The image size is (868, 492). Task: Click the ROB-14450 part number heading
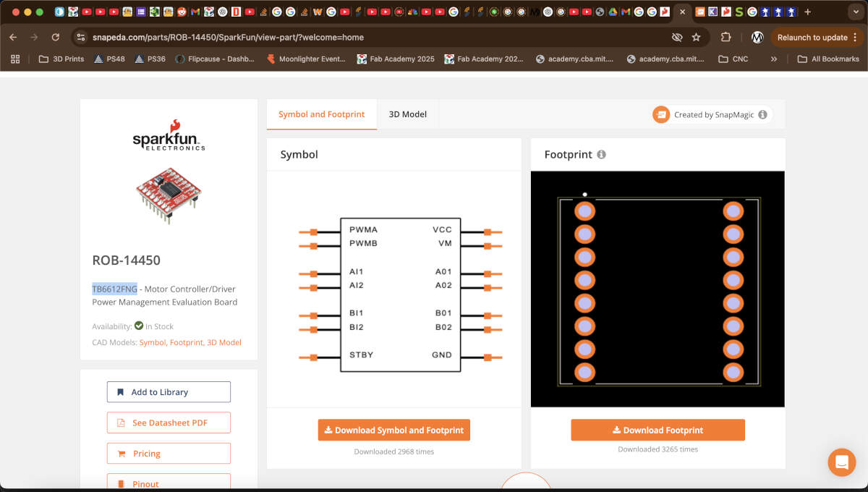pos(127,260)
